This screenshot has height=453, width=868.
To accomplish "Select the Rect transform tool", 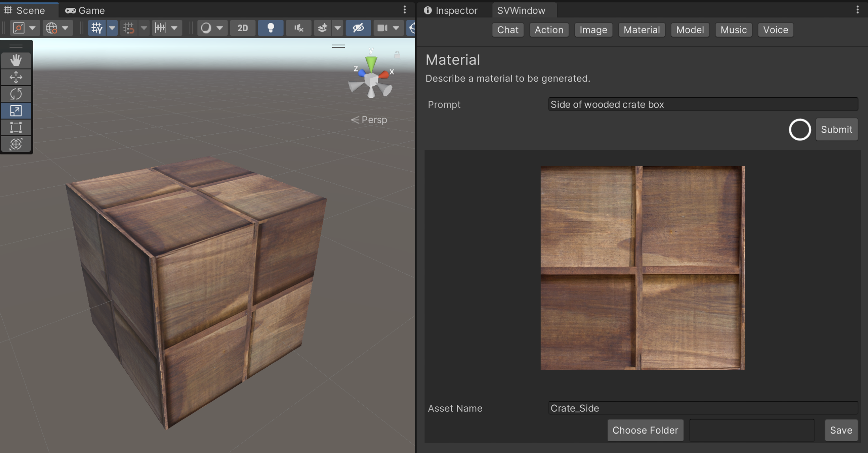I will pyautogui.click(x=16, y=127).
